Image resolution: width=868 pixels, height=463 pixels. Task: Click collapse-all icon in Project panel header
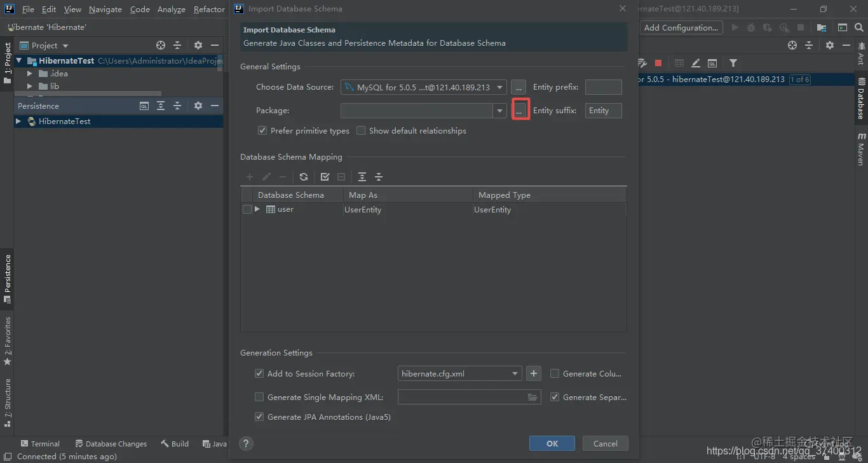177,45
